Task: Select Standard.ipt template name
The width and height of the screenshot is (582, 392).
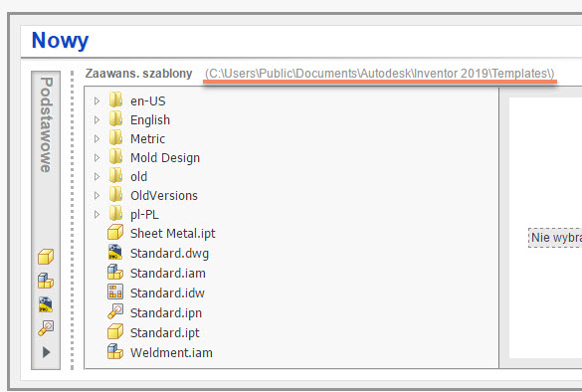Action: [x=165, y=333]
